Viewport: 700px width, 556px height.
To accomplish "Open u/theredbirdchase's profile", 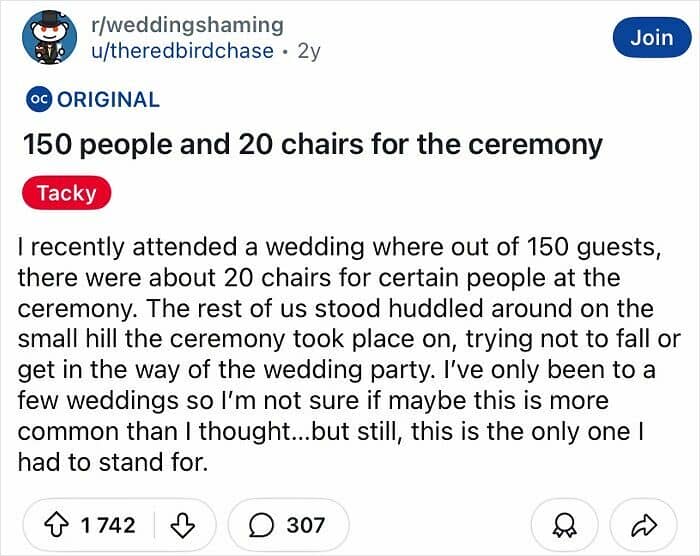I will 182,50.
